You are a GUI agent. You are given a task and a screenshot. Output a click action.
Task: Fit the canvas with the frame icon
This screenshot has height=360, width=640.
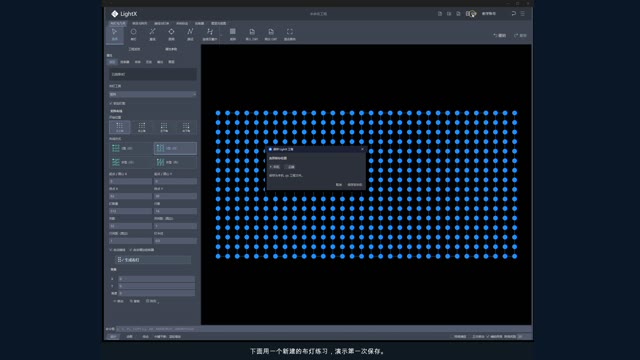click(x=290, y=34)
